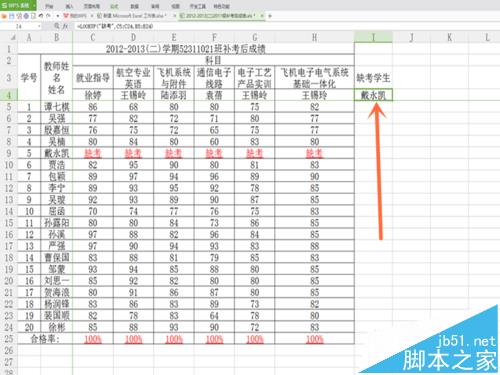Open the 数据 ribbon tab
Viewport: 500px width, 375px height.
(134, 6)
